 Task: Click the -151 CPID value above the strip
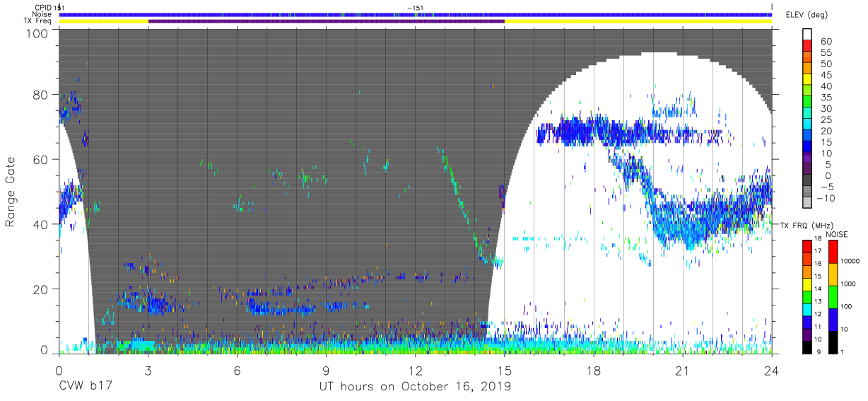click(416, 7)
